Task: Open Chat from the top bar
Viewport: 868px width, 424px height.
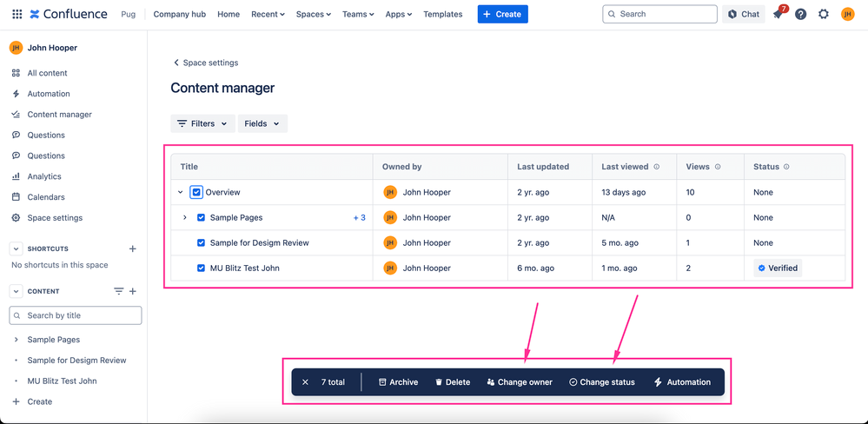Action: pos(744,15)
